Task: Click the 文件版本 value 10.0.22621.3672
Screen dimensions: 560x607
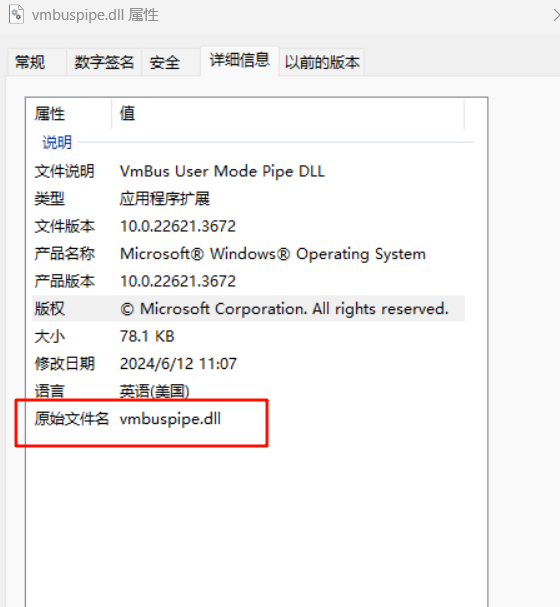Action: (178, 226)
